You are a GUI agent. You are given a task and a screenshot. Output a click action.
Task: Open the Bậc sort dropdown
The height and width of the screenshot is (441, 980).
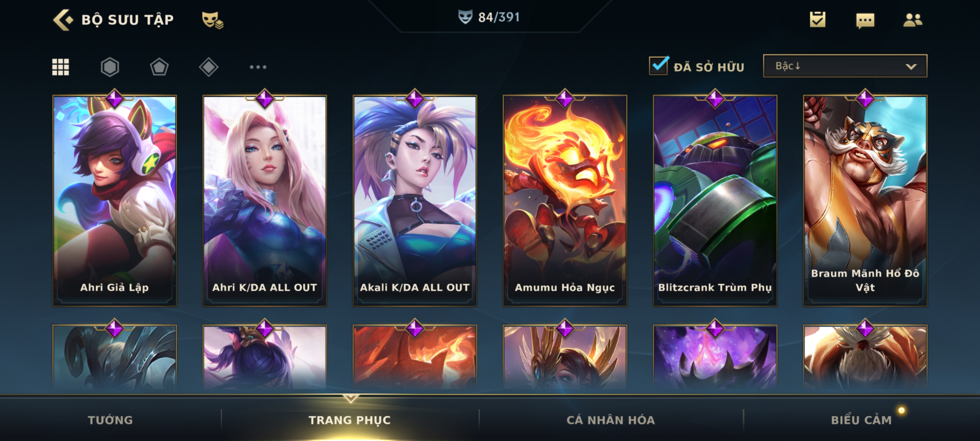click(845, 66)
